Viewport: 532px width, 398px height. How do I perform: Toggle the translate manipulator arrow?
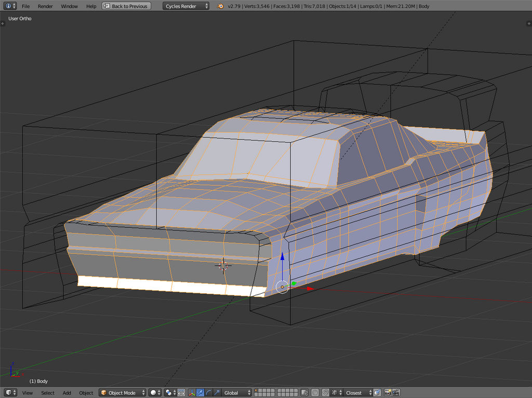pos(201,393)
